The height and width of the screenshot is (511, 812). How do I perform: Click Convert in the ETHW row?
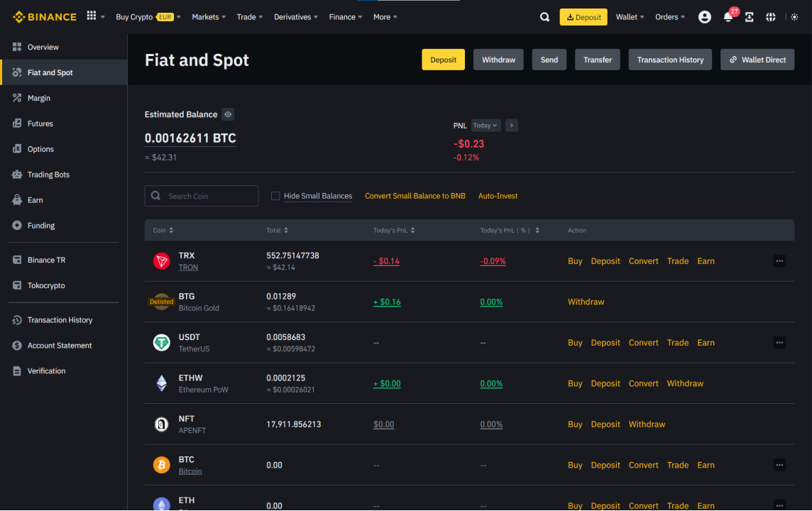[x=643, y=384]
